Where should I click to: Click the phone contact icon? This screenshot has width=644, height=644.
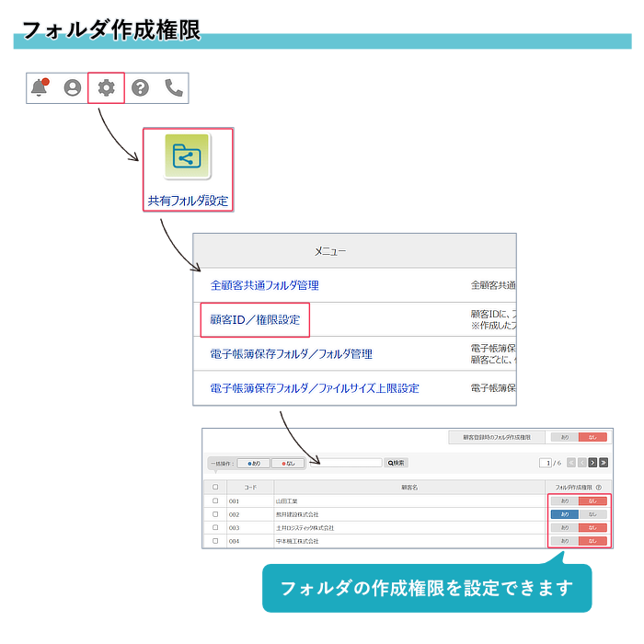173,87
